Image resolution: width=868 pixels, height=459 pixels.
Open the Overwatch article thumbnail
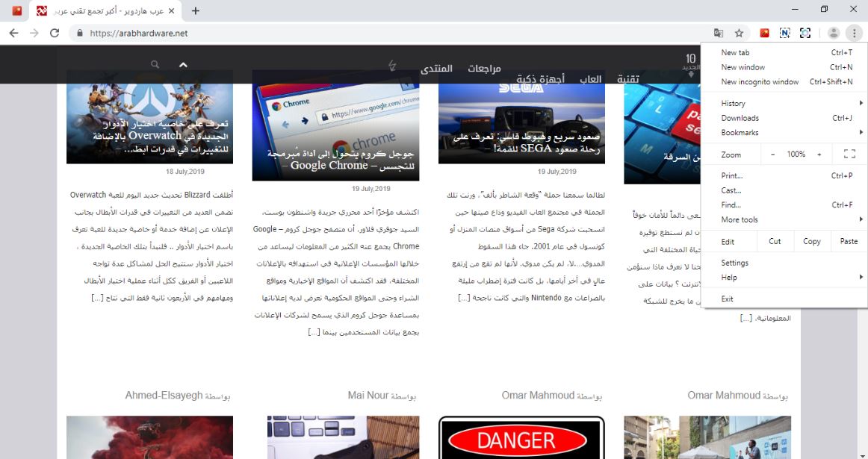coord(149,123)
